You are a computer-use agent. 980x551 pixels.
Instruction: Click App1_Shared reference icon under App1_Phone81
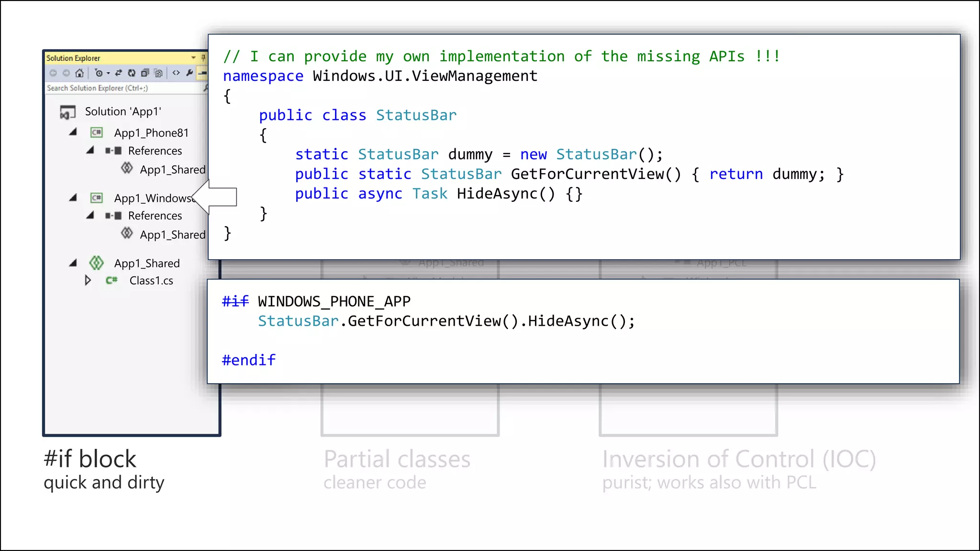click(127, 168)
